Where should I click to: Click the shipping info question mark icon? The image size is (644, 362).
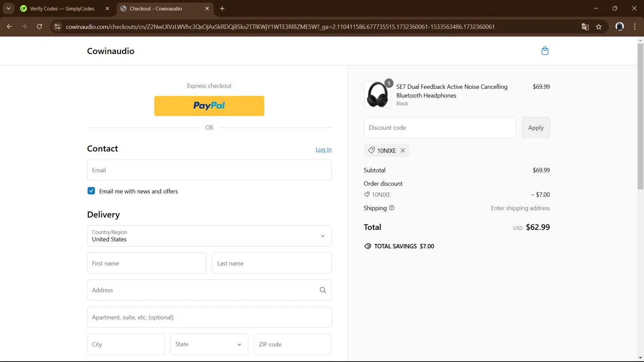pyautogui.click(x=392, y=208)
